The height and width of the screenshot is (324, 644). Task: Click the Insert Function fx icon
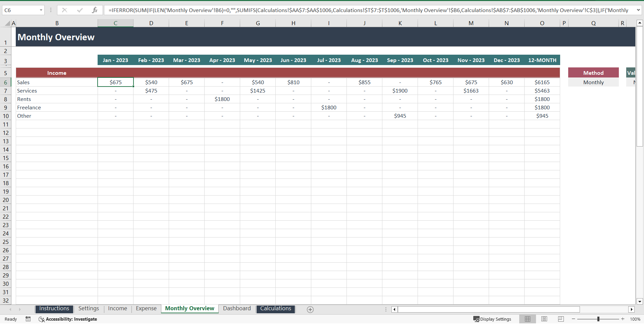[95, 10]
